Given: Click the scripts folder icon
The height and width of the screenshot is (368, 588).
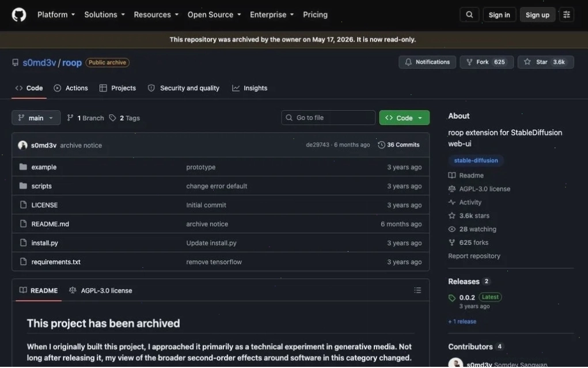Looking at the screenshot, I should [23, 186].
